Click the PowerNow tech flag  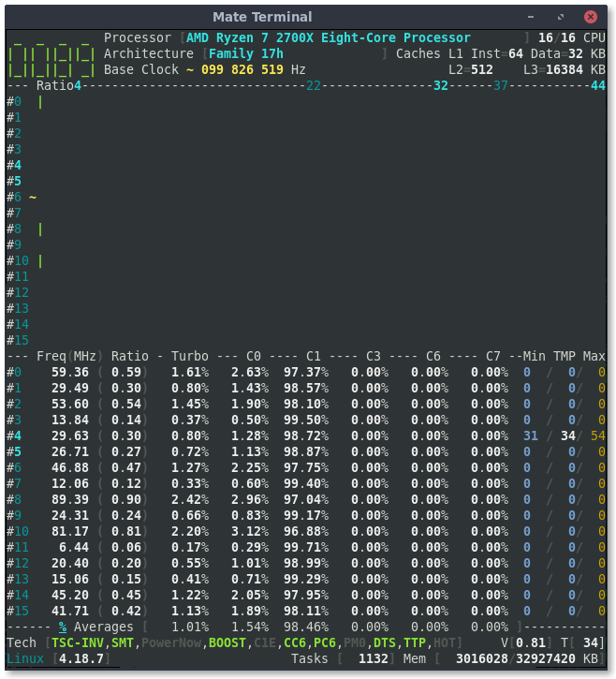coord(171,643)
